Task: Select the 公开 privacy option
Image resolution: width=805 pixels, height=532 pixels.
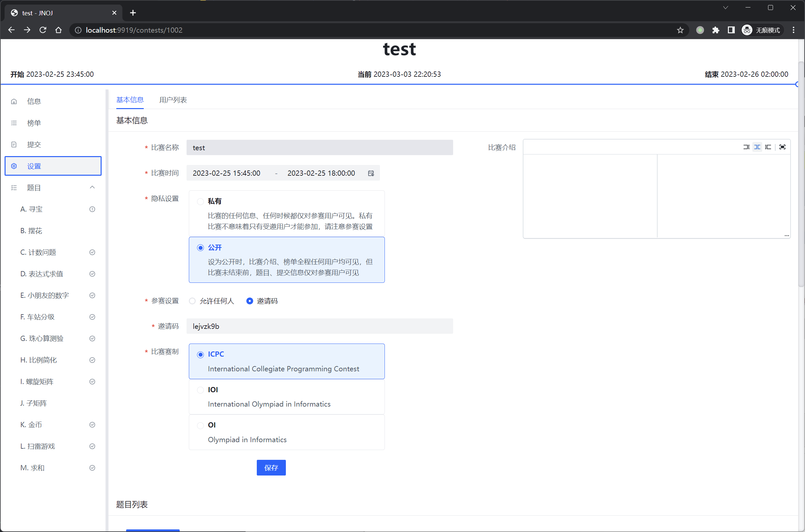Action: click(x=287, y=260)
